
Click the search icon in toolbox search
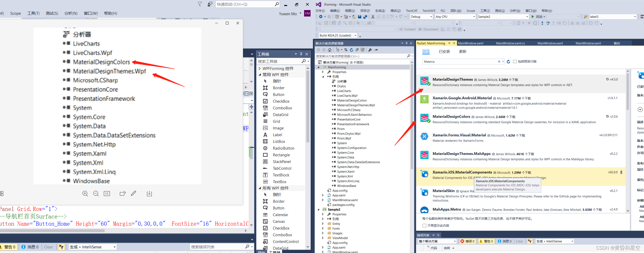point(304,61)
